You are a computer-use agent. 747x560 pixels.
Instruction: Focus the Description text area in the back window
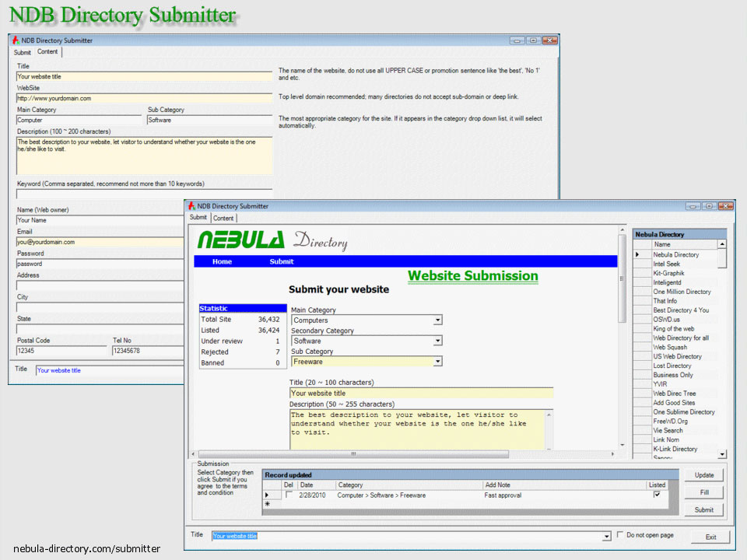pos(145,156)
